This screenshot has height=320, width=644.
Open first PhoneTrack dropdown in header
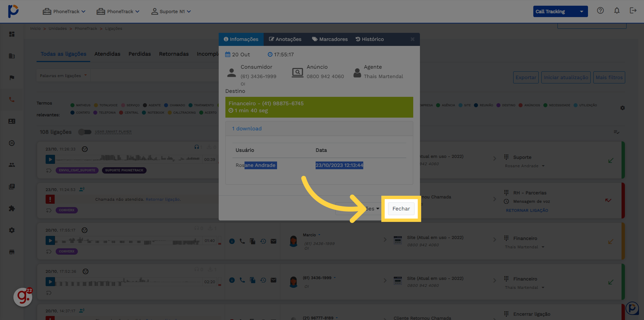(x=64, y=11)
